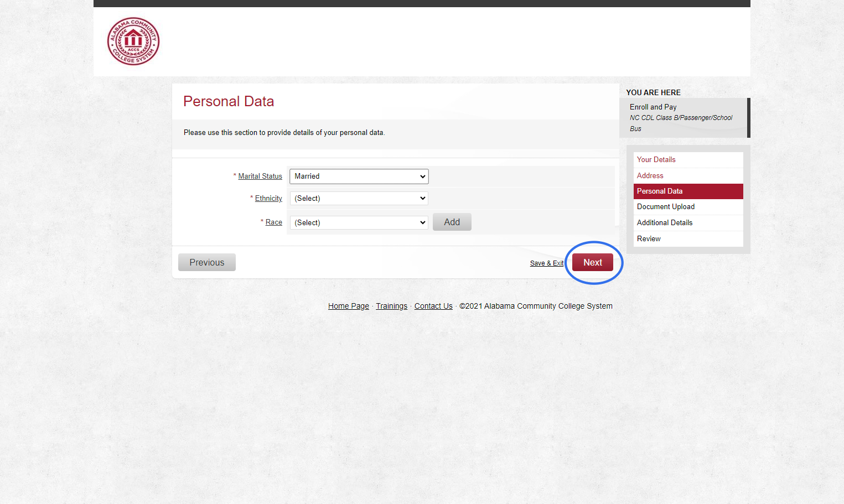The image size is (844, 504).
Task: Click the Add race button
Action: 452,222
